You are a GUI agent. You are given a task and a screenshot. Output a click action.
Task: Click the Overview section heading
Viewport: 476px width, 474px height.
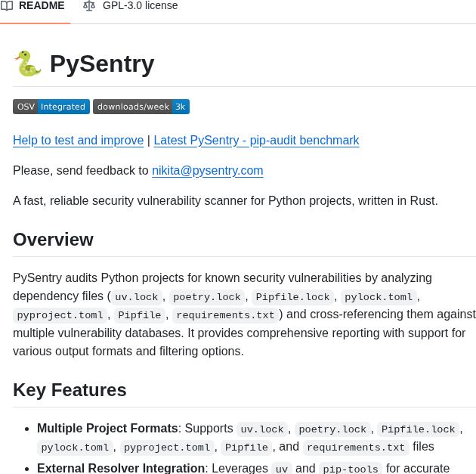[53, 240]
